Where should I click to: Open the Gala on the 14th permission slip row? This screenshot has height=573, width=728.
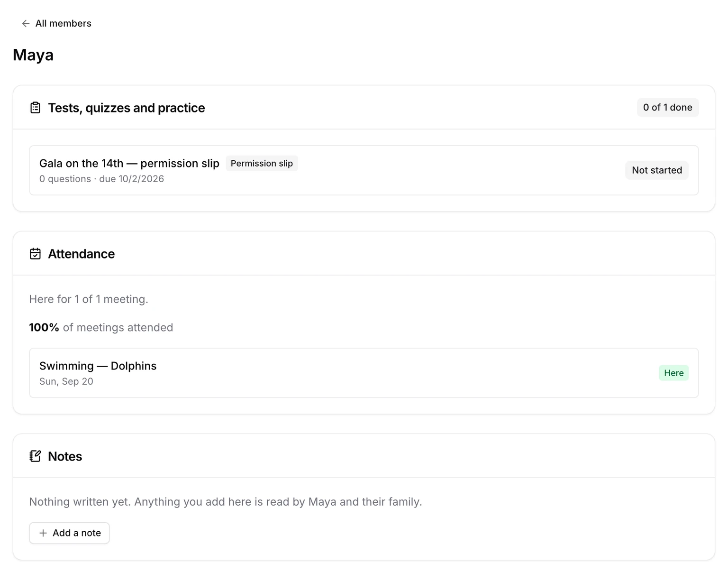[x=364, y=170]
